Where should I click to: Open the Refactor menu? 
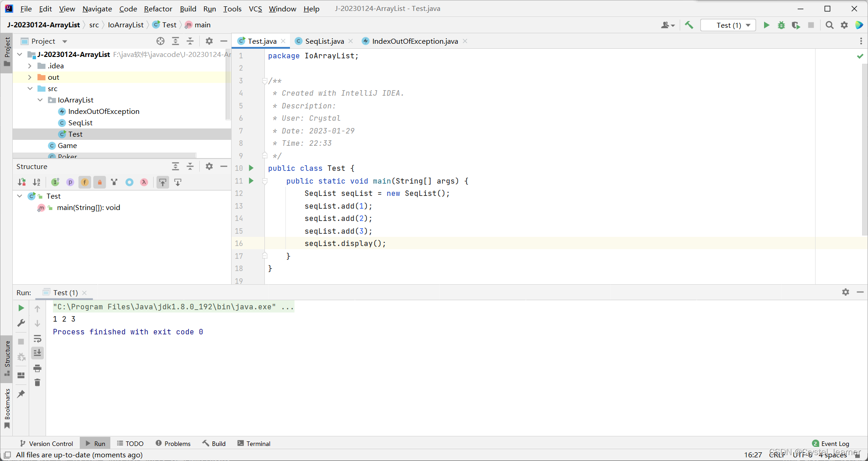[x=158, y=9]
